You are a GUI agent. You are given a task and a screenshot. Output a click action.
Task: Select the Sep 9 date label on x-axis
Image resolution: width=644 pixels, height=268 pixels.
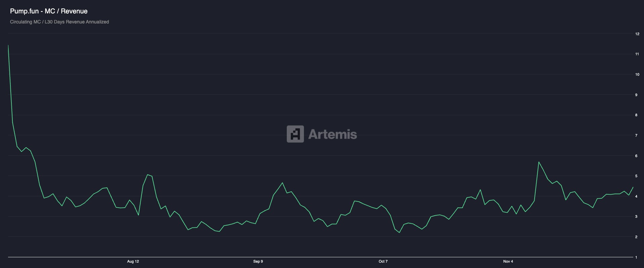[x=258, y=261]
